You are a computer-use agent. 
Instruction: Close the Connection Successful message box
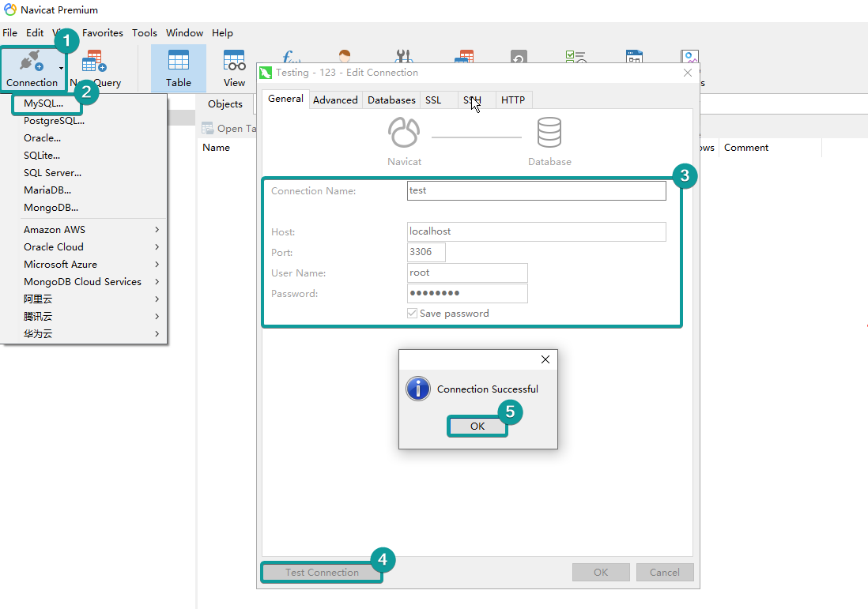[545, 359]
